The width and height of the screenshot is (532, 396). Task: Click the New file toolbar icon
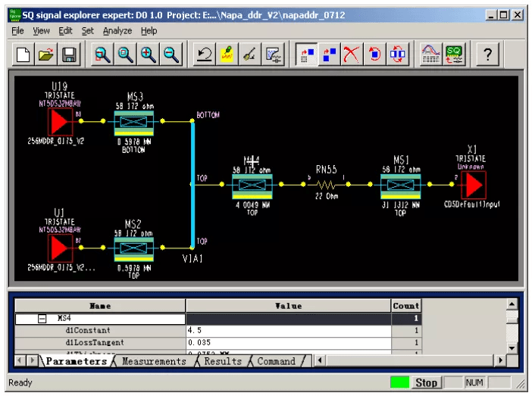pos(23,55)
